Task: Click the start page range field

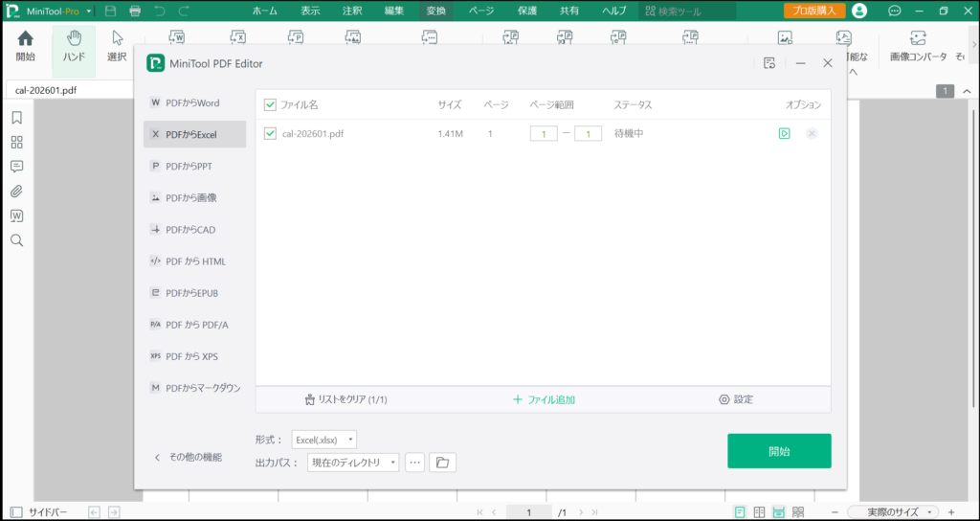Action: [x=544, y=133]
